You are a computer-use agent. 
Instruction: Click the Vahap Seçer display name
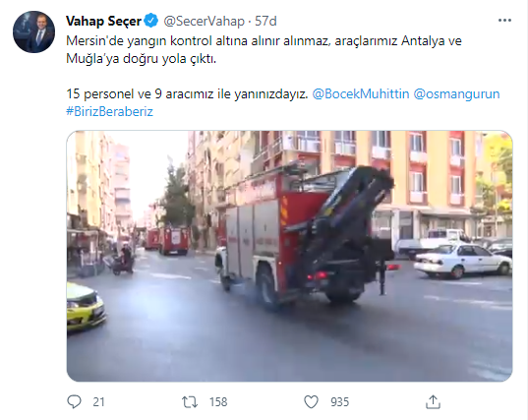(x=103, y=22)
